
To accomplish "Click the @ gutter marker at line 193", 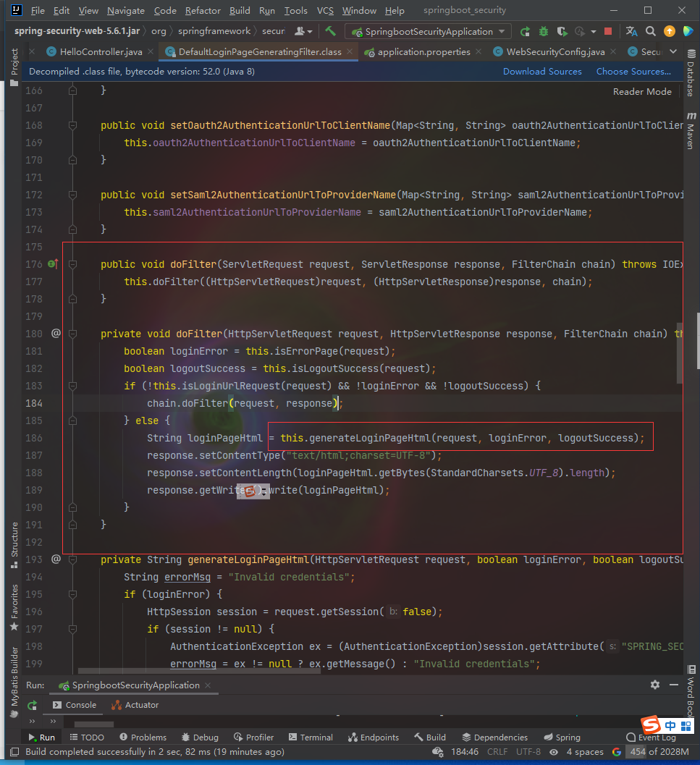I will tap(56, 559).
